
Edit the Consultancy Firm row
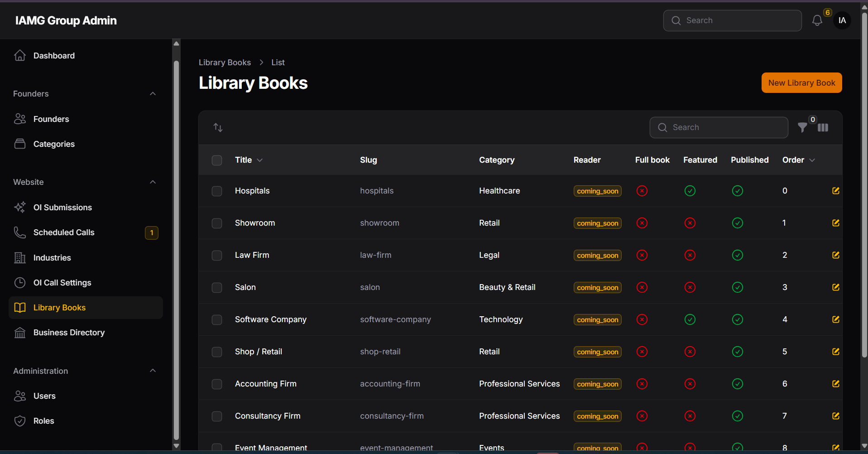click(836, 416)
